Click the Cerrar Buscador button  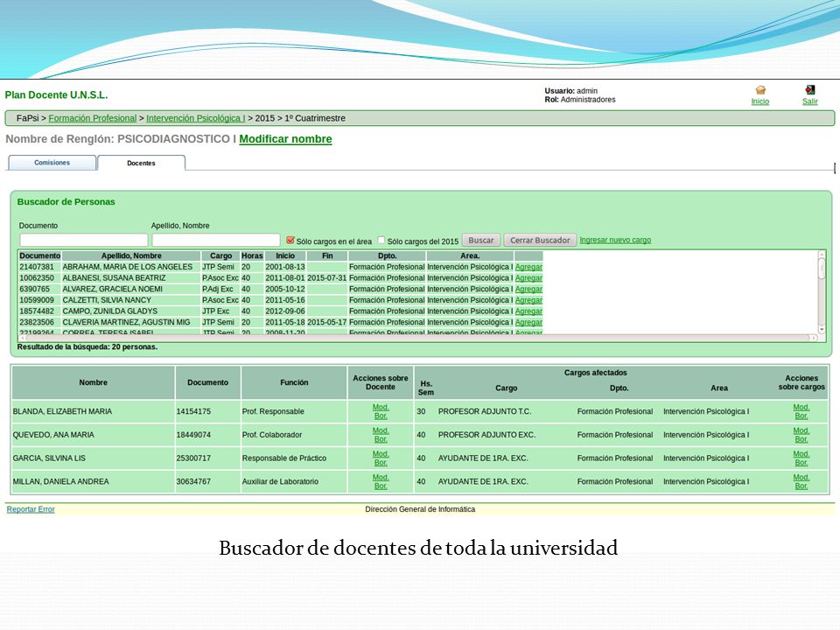point(540,240)
